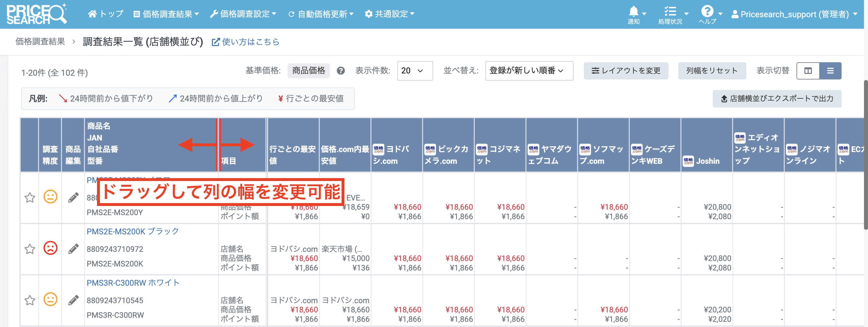
Task: Click the PriceSearch logo
Action: point(37,14)
